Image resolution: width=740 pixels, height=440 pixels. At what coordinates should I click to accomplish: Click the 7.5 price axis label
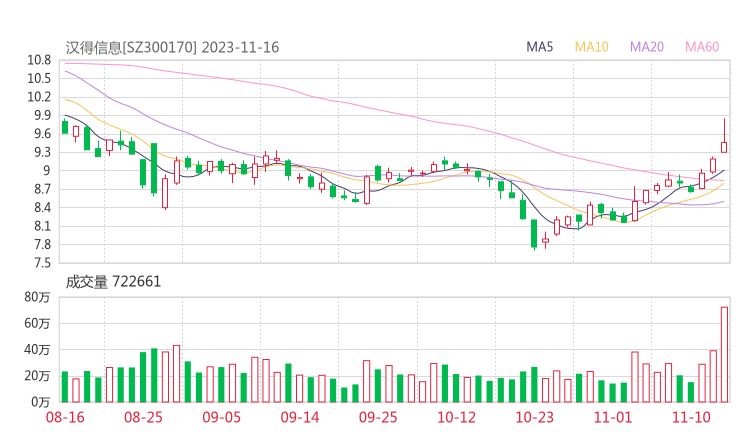42,263
